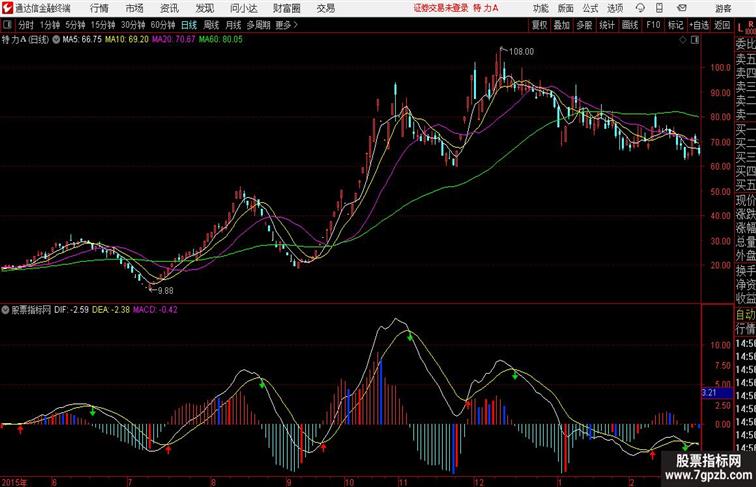Click the diamond icon above the chart

click(683, 40)
